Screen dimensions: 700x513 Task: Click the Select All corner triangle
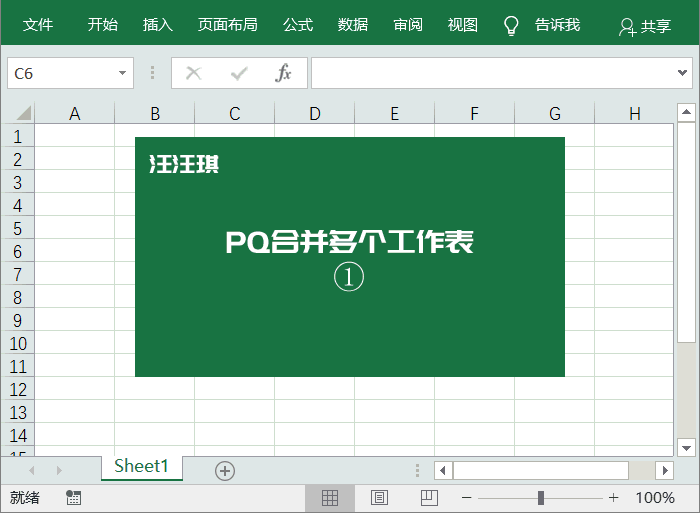pyautogui.click(x=23, y=113)
